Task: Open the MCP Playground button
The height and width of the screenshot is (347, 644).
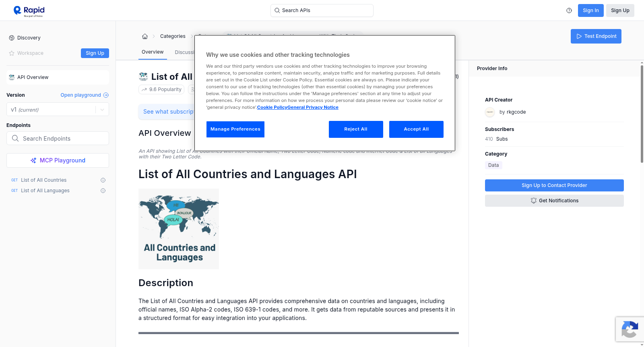Action: [58, 160]
